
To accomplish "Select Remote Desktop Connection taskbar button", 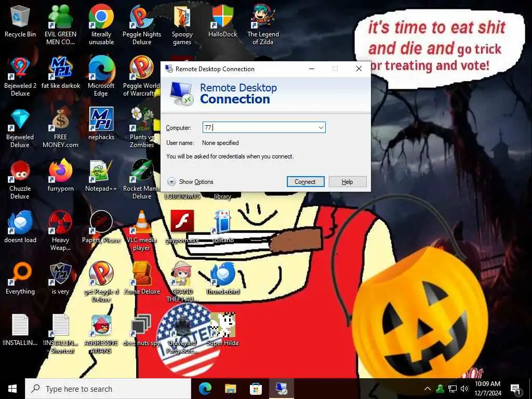I will [281, 389].
